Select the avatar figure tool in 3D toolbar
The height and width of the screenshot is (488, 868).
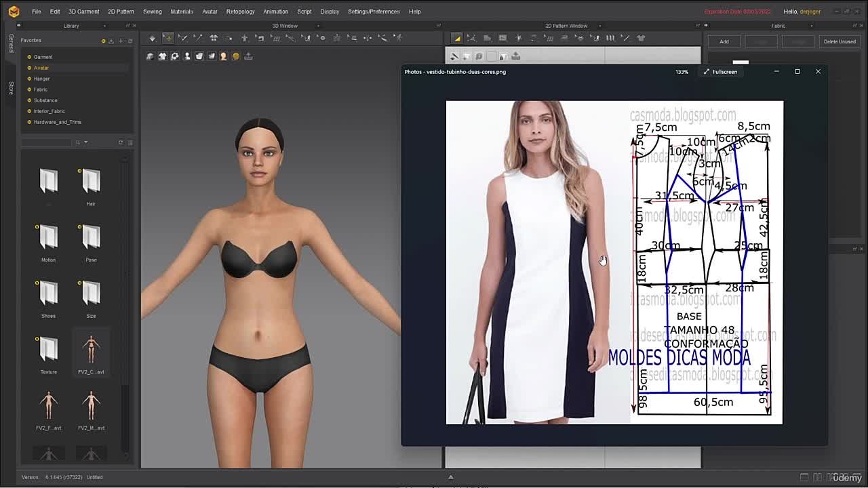[245, 38]
